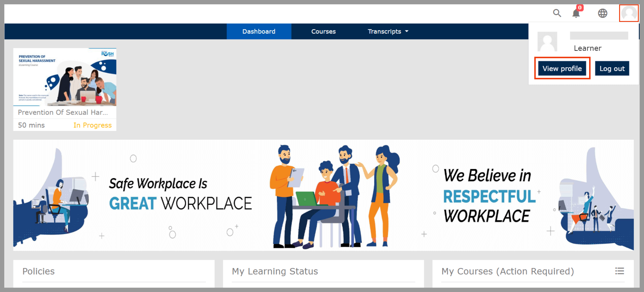This screenshot has height=292, width=644.
Task: Open the notifications bell icon
Action: click(x=576, y=14)
